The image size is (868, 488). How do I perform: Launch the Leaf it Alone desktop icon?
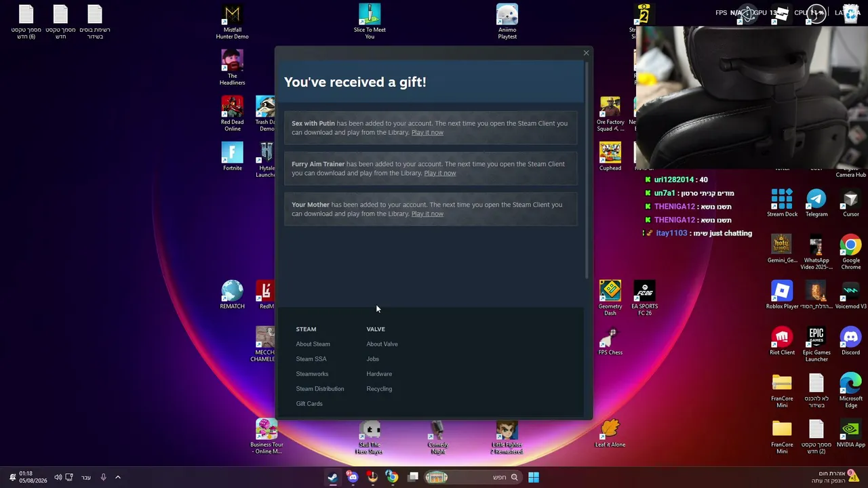click(x=610, y=433)
